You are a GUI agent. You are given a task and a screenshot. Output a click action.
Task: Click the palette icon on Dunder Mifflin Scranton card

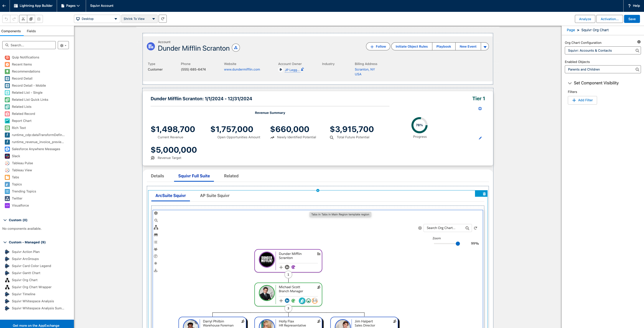point(293,267)
